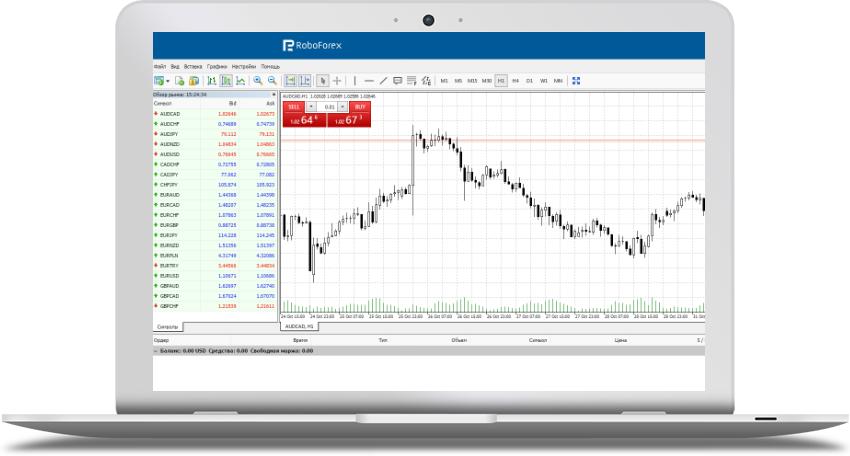Image resolution: width=850 pixels, height=456 pixels.
Task: Switch chart to candlestick view
Action: click(226, 80)
